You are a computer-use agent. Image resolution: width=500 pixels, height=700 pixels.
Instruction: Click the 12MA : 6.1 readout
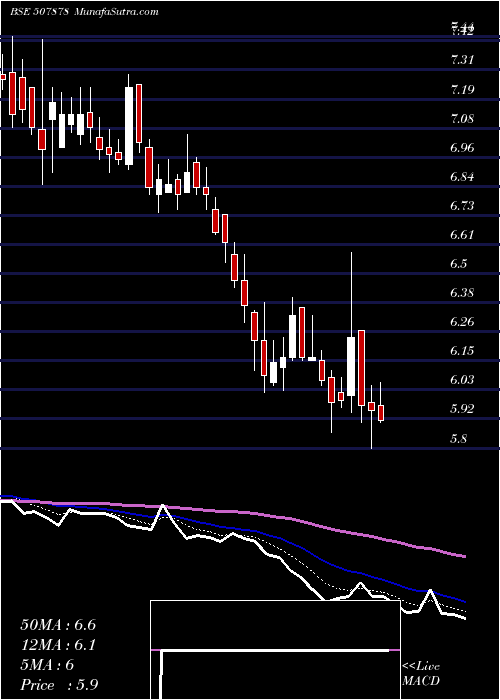pos(58,645)
